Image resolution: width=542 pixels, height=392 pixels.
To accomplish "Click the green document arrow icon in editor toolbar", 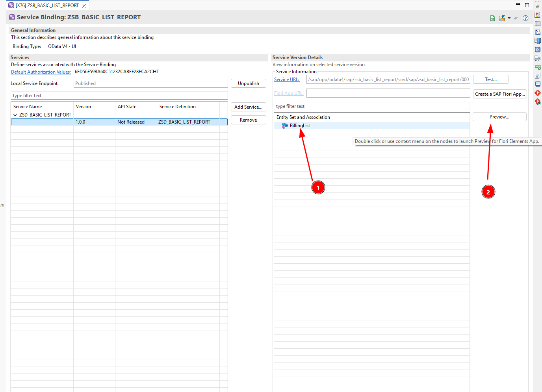I will click(492, 18).
